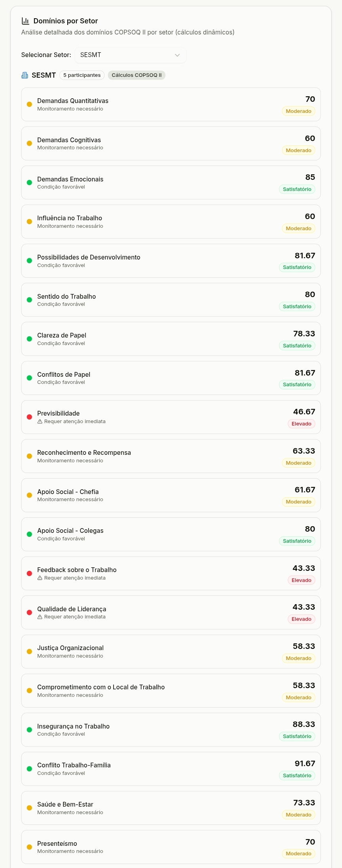Screen dimensions: 342x868
Task: Open the Selecionar Setor dropdown
Action: click(x=130, y=55)
